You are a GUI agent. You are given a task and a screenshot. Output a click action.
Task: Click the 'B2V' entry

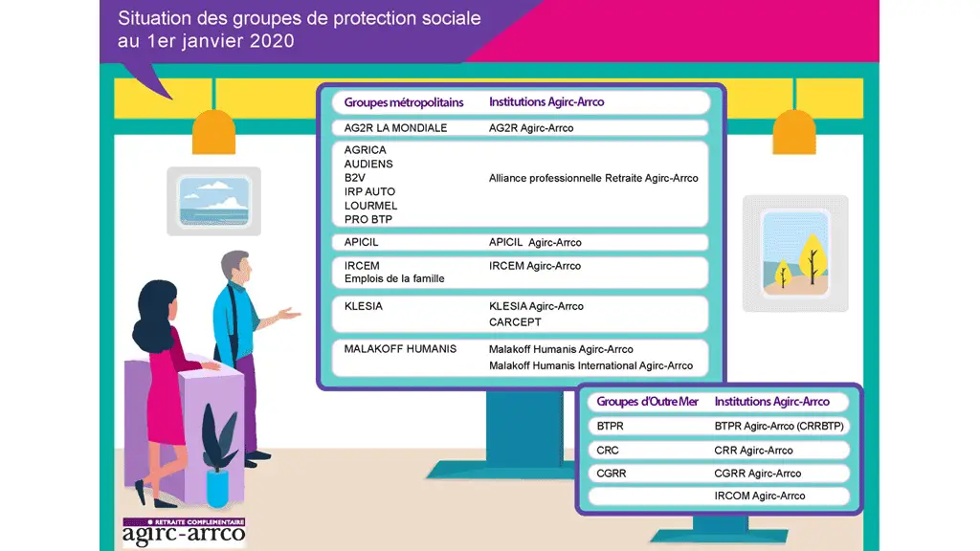pos(354,177)
